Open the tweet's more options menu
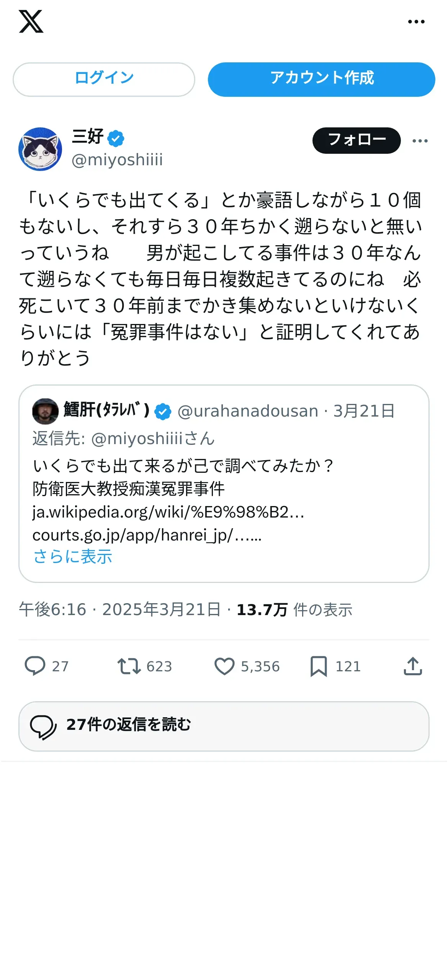 [x=420, y=141]
